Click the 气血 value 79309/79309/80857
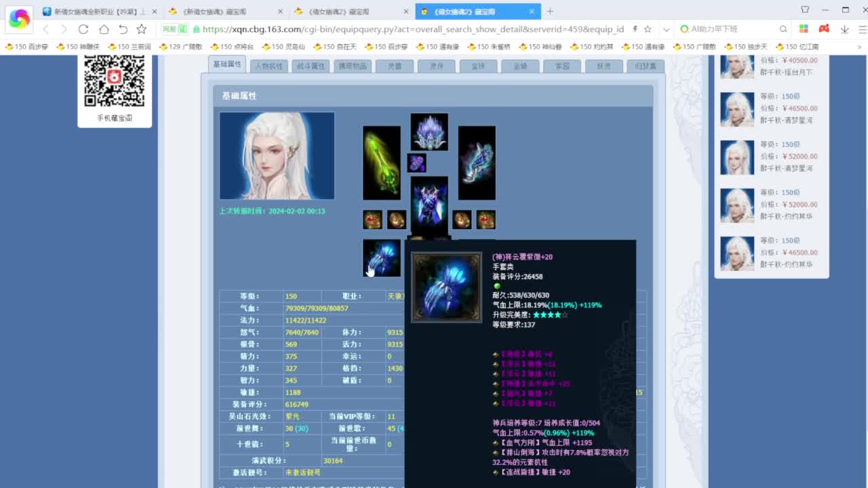The image size is (868, 488). pos(317,308)
